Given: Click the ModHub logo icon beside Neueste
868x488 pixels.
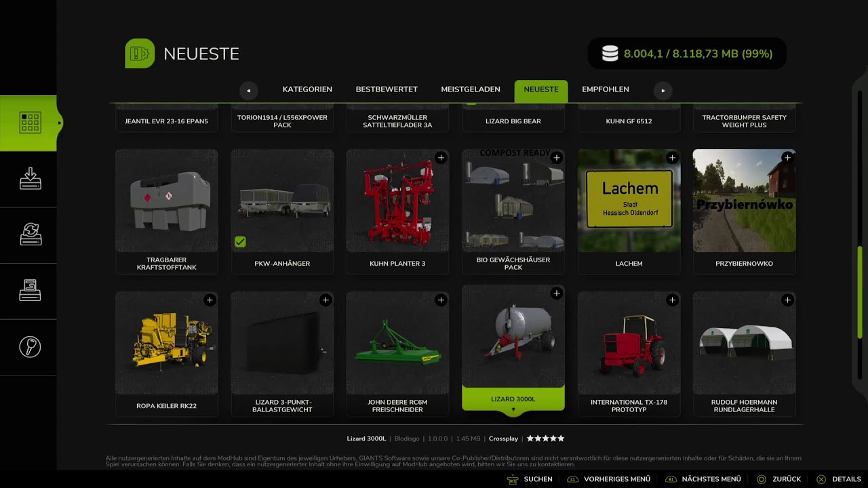Looking at the screenshot, I should (140, 54).
